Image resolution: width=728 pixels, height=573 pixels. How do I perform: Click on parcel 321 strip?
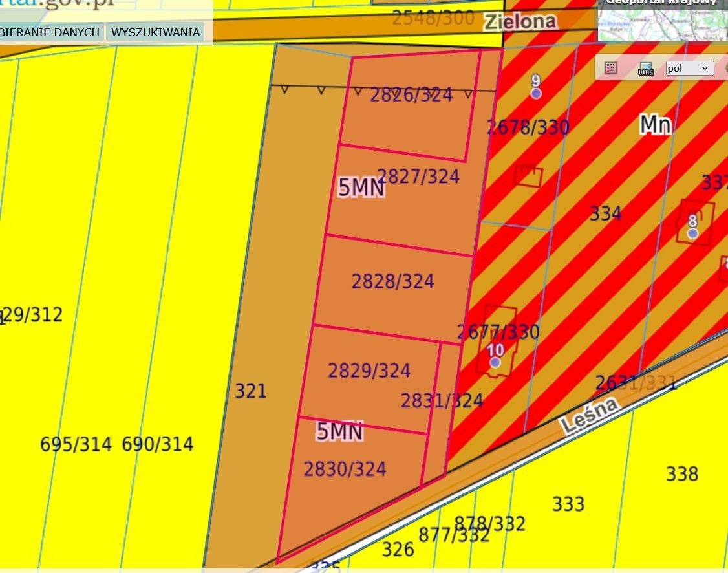250,391
